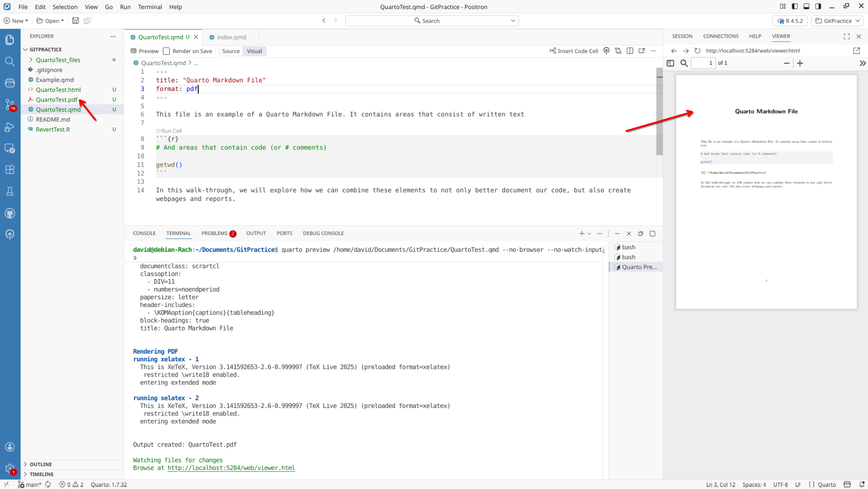The image size is (868, 489).
Task: Toggle the PDF viewer sidebar icon
Action: [671, 63]
